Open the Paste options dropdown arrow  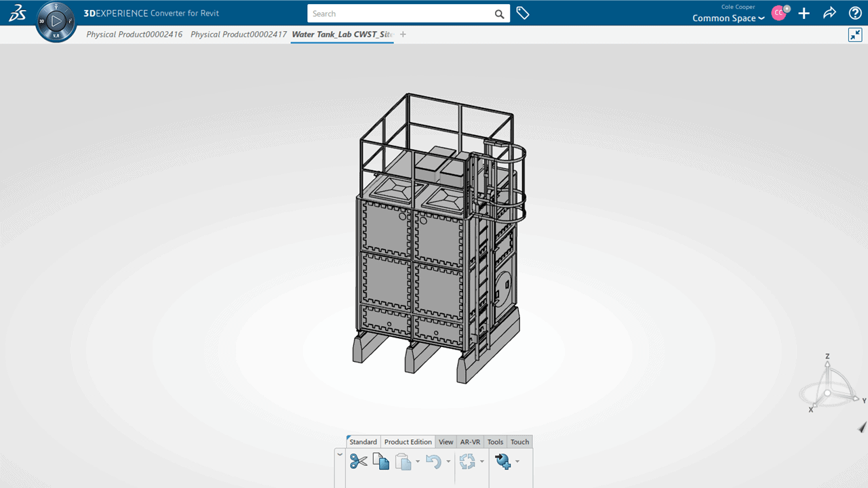point(417,462)
